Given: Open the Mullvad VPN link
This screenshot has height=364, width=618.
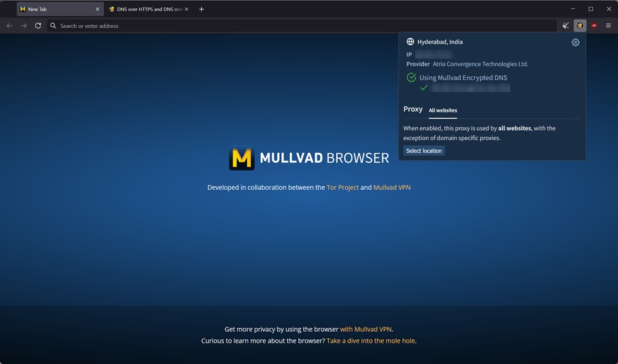Looking at the screenshot, I should tap(392, 187).
